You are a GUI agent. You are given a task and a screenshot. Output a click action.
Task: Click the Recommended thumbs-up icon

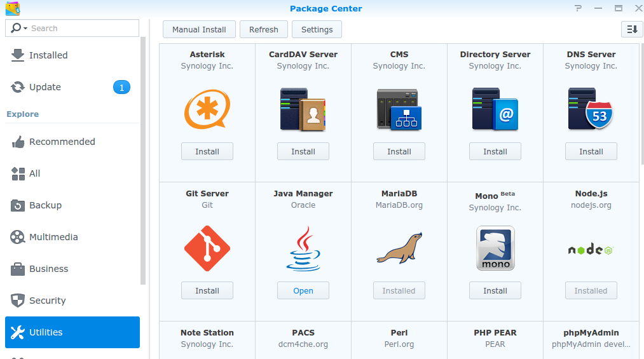click(x=18, y=142)
